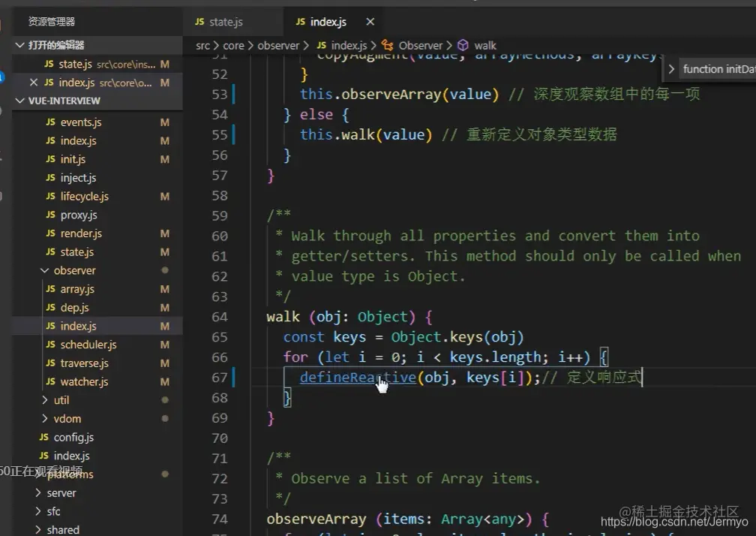Click the src breadcrumb segment
Viewport: 756px width, 536px height.
(202, 45)
